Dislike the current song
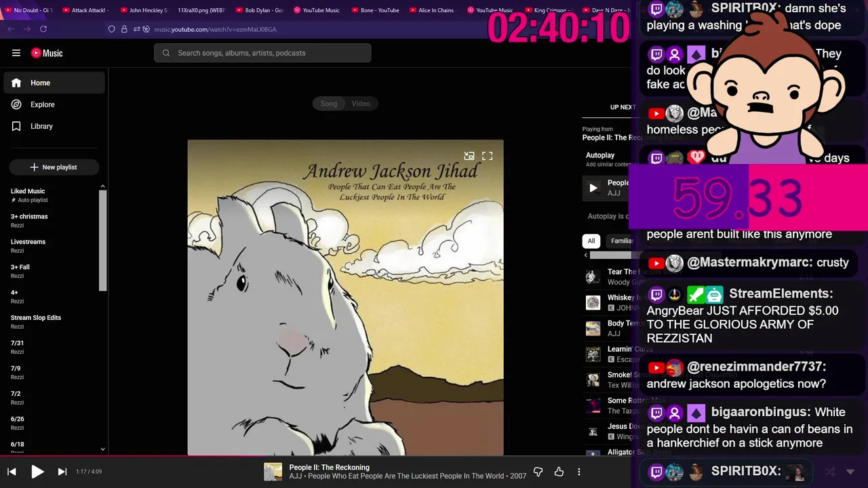Screen dimensions: 868x488 (538, 472)
